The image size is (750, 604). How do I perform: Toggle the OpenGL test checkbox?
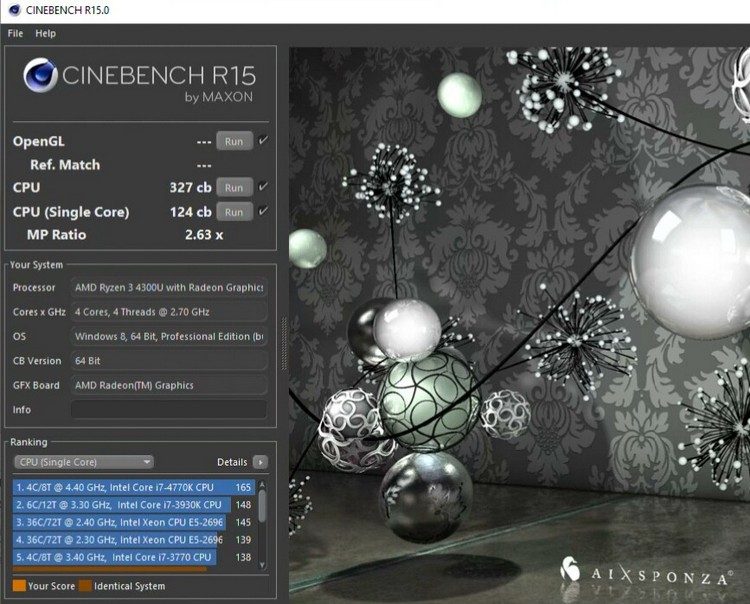click(x=263, y=141)
